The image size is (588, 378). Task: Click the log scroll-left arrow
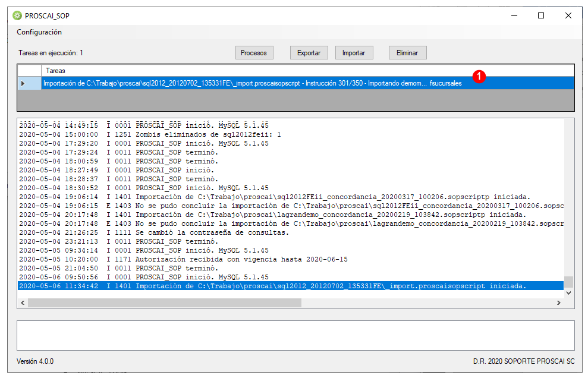pyautogui.click(x=23, y=303)
